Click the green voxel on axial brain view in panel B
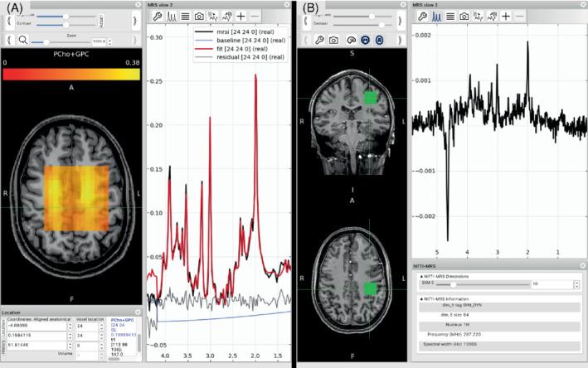Viewport: 588px width, 368px height. (370, 289)
